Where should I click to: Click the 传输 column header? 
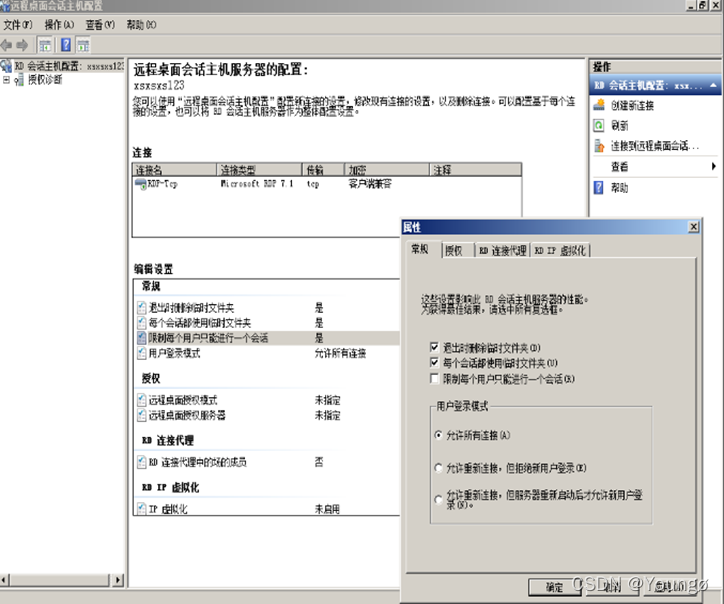click(323, 170)
